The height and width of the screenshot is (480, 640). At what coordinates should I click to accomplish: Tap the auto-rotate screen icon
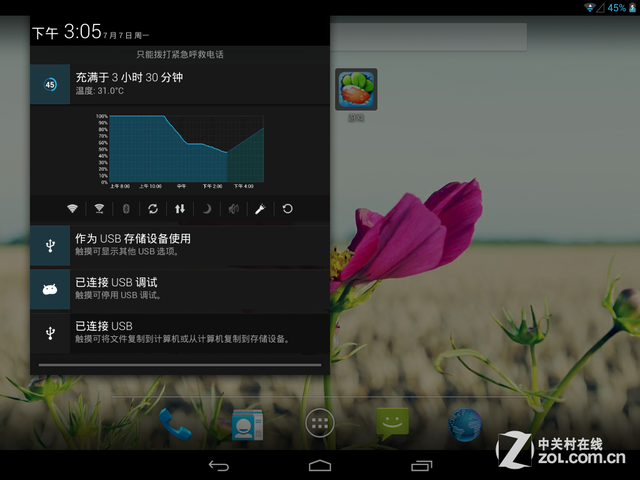[288, 208]
